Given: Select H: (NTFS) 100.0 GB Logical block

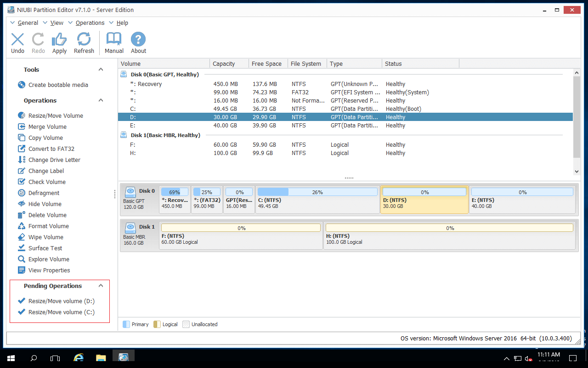Looking at the screenshot, I should click(450, 235).
